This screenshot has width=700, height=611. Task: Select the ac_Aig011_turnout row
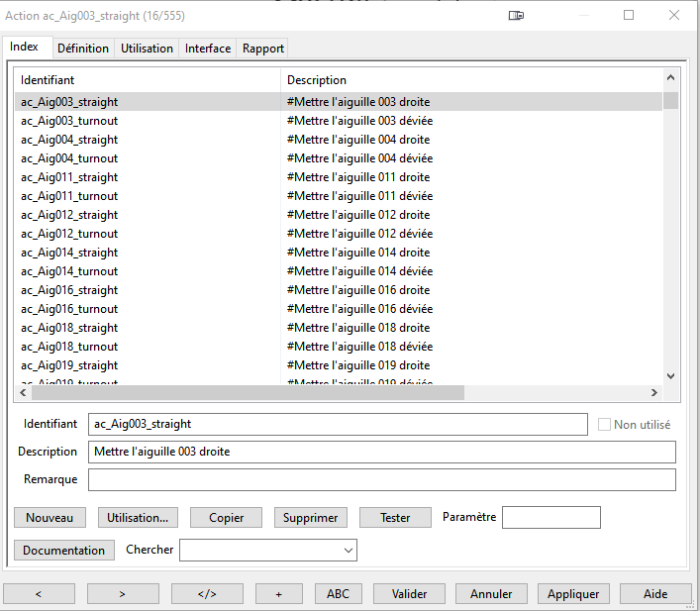click(69, 196)
